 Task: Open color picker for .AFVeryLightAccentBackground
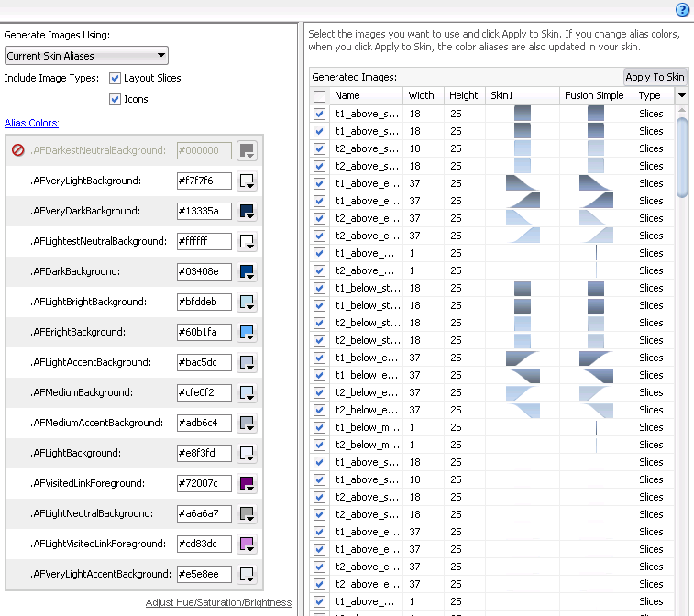point(247,574)
